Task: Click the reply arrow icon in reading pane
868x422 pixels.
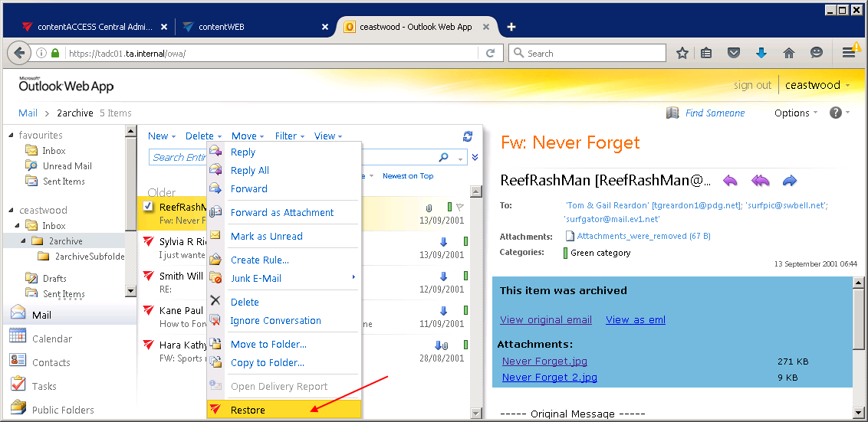Action: (730, 180)
